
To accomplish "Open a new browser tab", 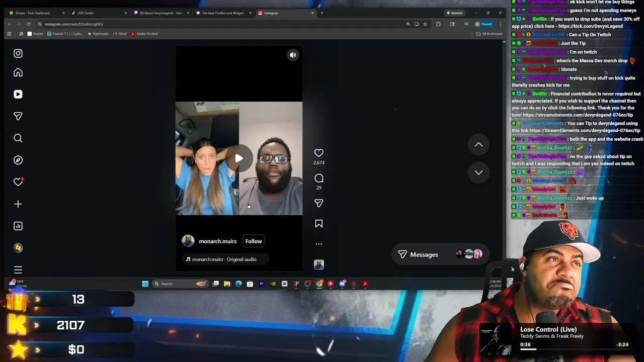I will tap(322, 13).
